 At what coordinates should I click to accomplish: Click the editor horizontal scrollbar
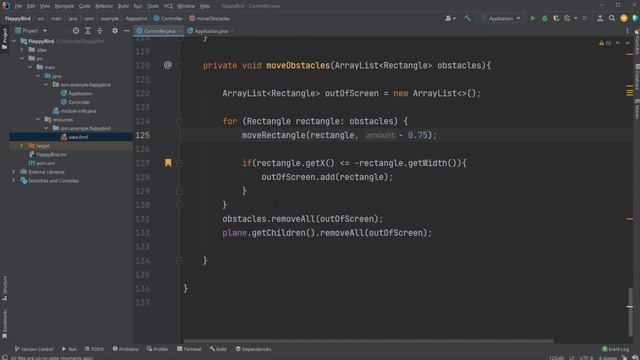[x=369, y=341]
